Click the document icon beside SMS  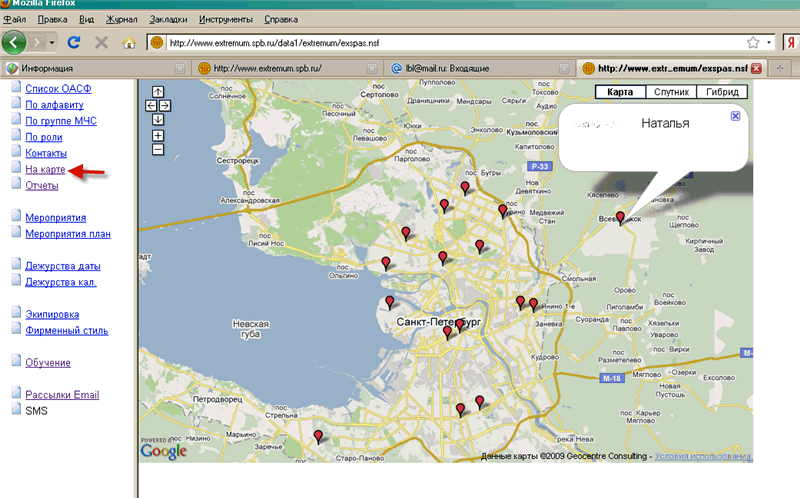tap(16, 409)
